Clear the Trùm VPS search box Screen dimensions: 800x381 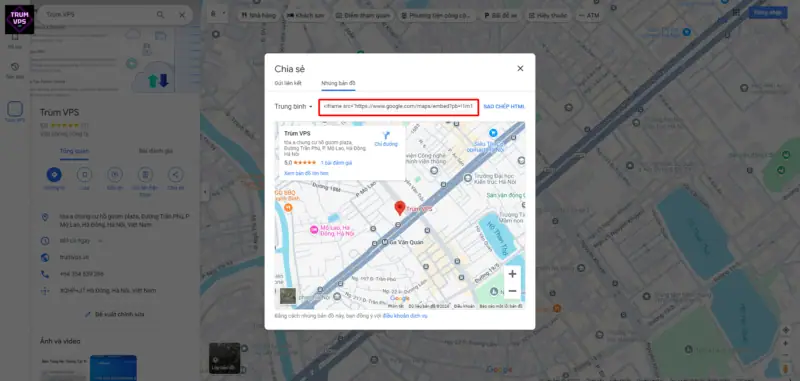(x=182, y=15)
